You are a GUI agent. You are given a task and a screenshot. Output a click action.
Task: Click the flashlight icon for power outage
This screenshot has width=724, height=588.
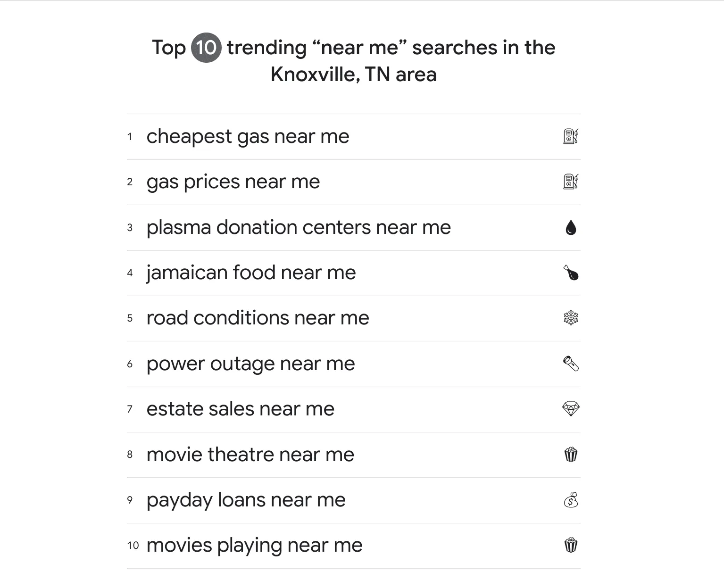coord(571,364)
